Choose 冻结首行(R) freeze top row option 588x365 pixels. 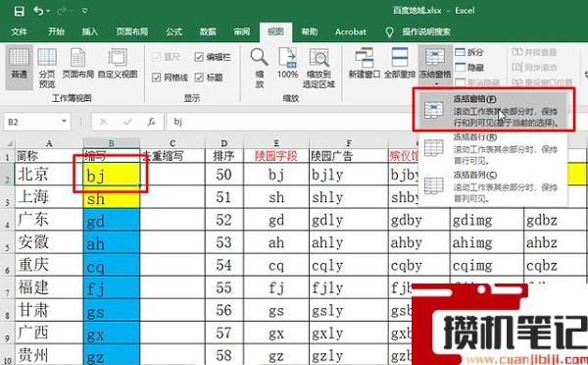493,148
